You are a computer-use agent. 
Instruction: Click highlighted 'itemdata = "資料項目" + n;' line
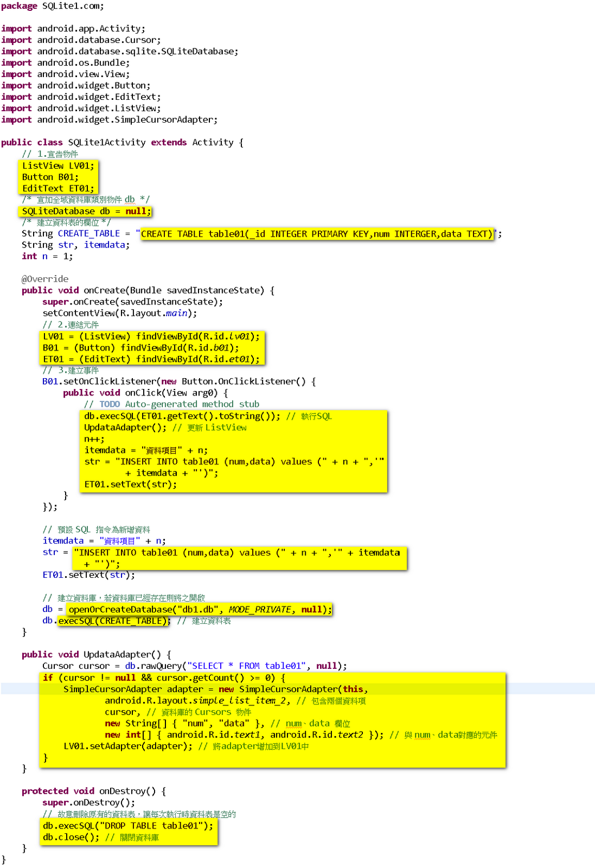point(146,451)
